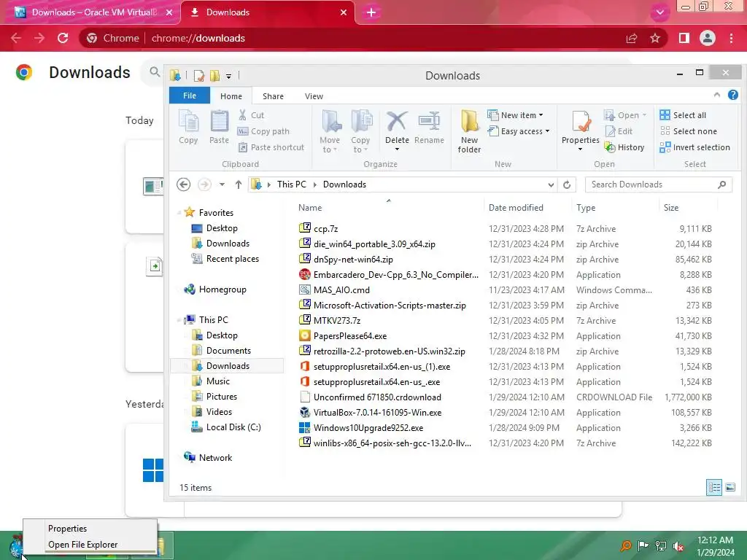747x560 pixels.
Task: Open the File tab
Action: pyautogui.click(x=190, y=96)
